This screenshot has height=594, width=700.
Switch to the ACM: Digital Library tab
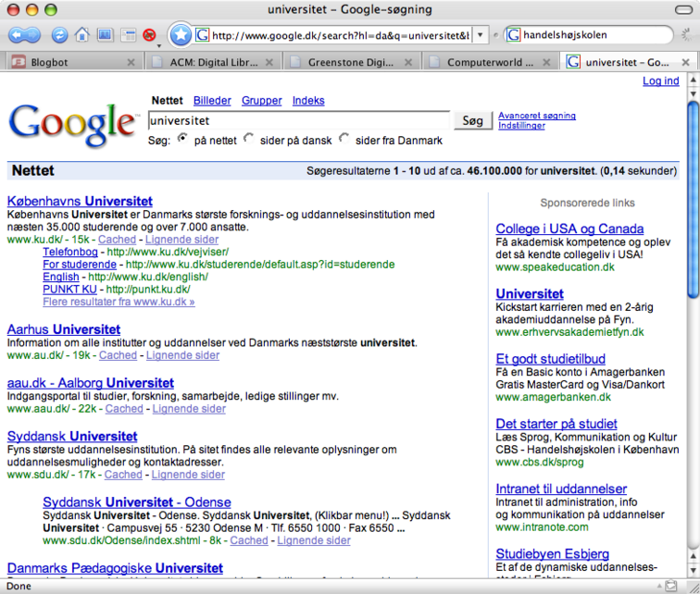pos(214,62)
